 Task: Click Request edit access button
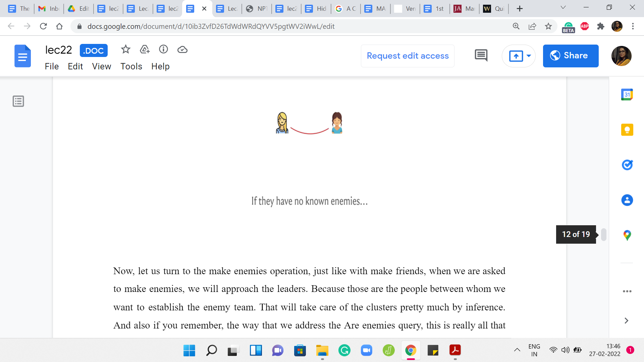pos(408,56)
